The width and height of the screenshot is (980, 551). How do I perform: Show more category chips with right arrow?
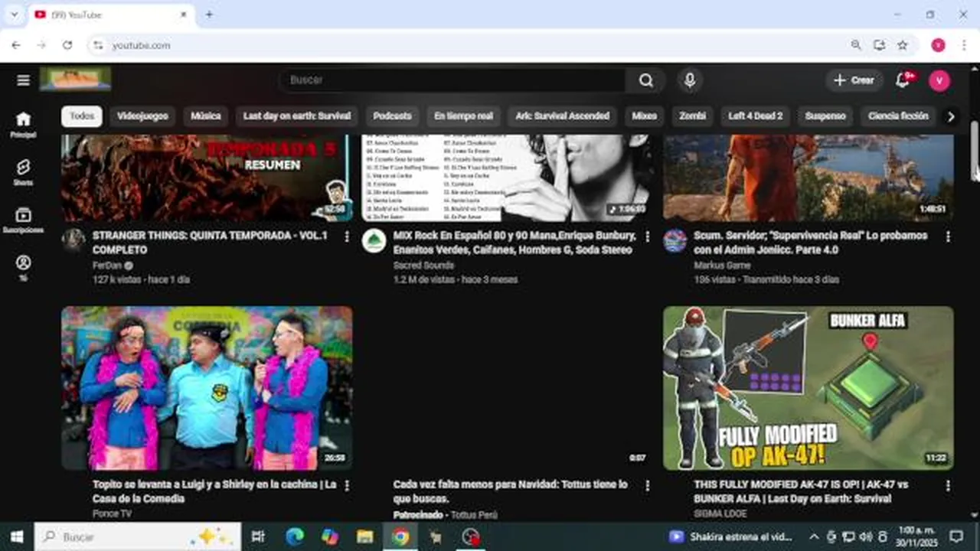(x=951, y=116)
